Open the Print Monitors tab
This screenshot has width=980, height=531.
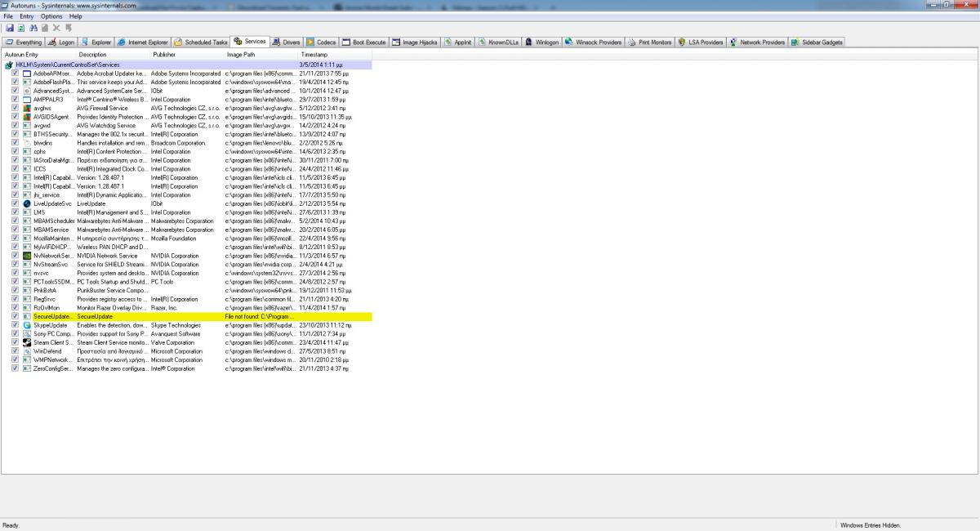click(x=650, y=42)
